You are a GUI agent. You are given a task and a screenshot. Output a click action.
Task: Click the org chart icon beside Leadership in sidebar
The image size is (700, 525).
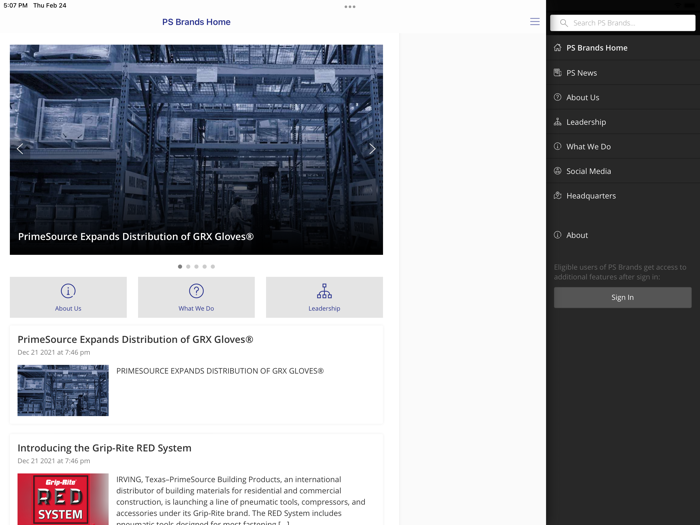point(558,121)
